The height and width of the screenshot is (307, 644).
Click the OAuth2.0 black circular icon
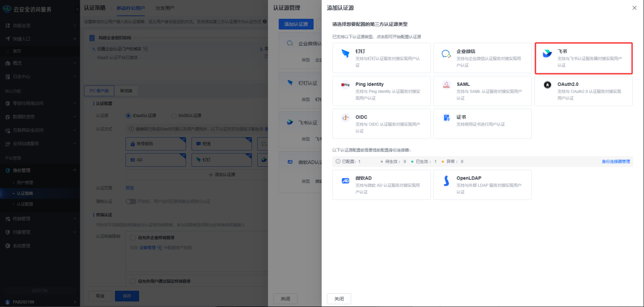(x=547, y=85)
